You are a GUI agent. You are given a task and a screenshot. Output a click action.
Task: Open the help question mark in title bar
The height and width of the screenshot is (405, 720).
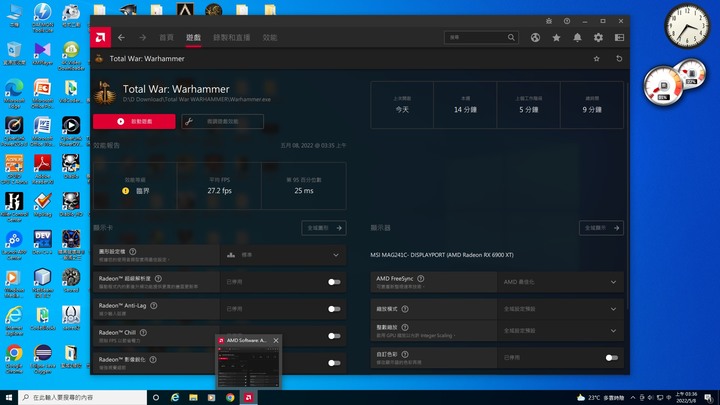click(x=567, y=21)
